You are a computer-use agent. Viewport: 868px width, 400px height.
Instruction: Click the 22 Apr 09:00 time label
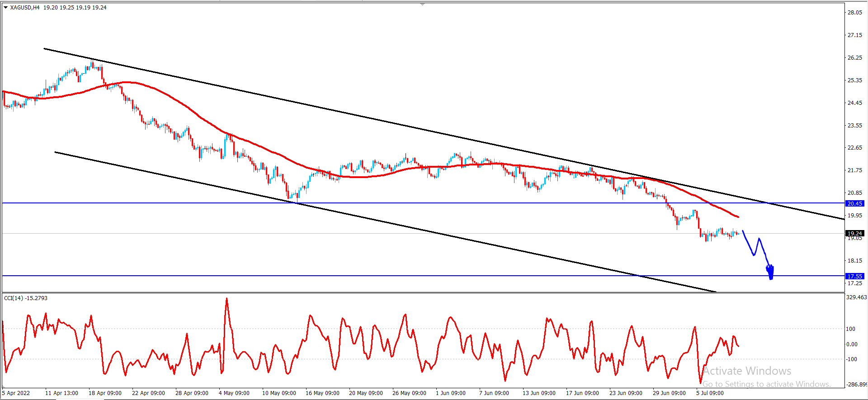(148, 393)
